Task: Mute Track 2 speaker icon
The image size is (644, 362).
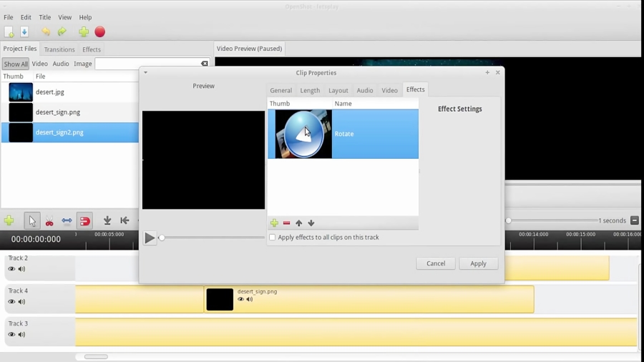Action: [x=21, y=269]
